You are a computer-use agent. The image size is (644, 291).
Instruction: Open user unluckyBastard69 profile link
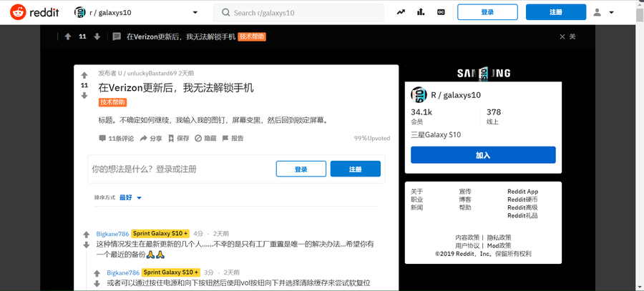(x=147, y=74)
